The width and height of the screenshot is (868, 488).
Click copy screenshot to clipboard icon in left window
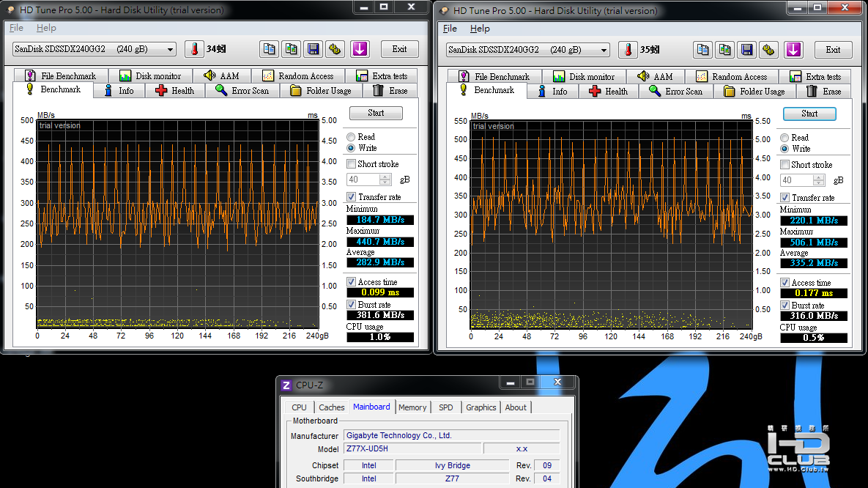click(x=292, y=49)
